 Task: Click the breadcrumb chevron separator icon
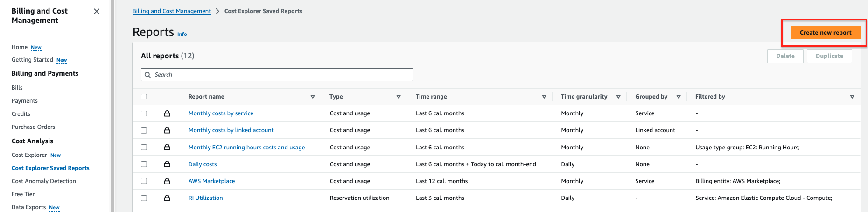click(217, 11)
